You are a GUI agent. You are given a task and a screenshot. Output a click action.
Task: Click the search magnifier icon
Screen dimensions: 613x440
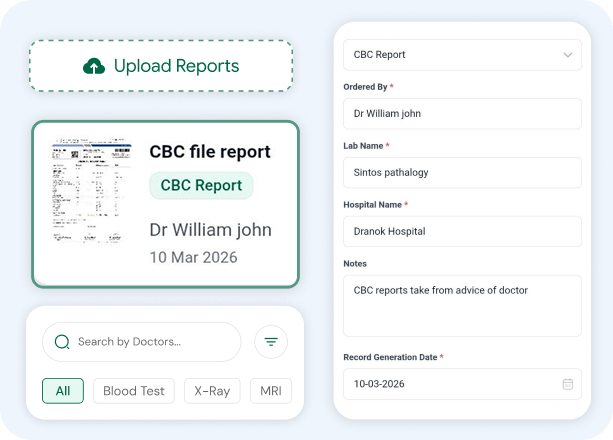click(62, 342)
